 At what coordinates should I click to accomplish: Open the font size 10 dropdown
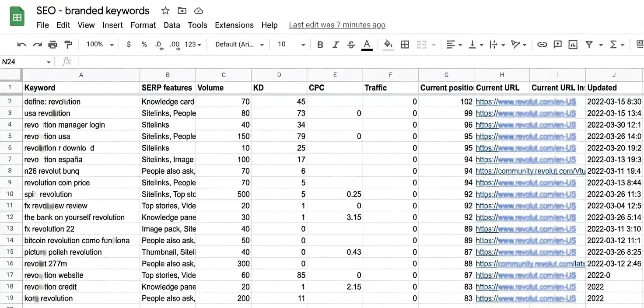coord(291,44)
